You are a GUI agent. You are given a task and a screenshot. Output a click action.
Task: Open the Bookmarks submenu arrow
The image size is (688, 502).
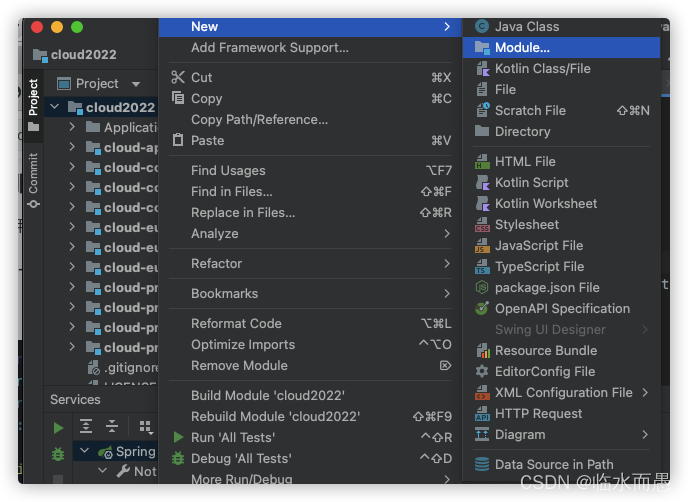(447, 293)
